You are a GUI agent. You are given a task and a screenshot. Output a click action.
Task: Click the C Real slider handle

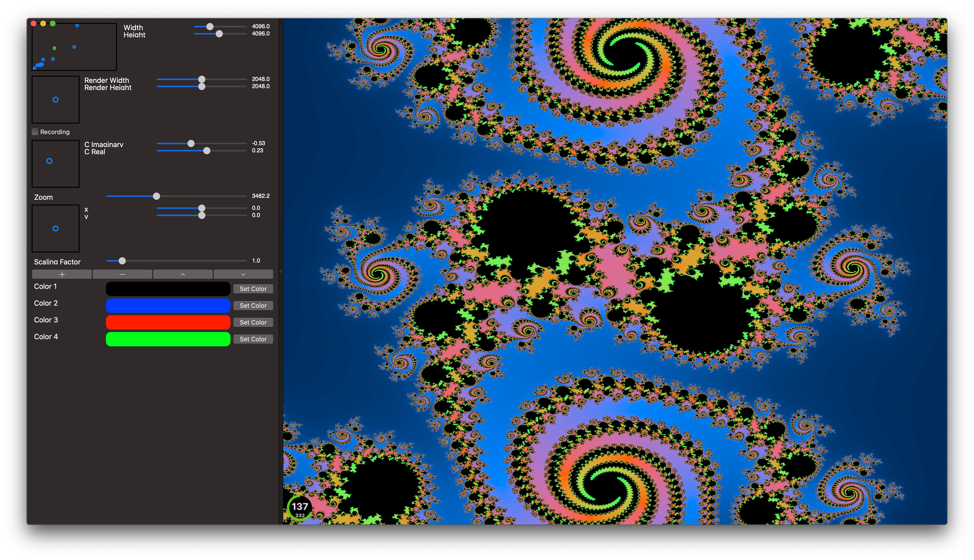[x=207, y=151]
